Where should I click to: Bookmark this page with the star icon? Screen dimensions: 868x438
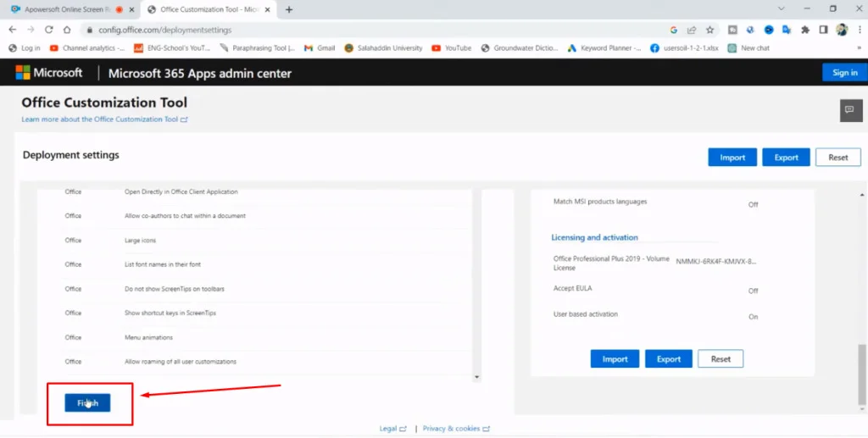pos(709,30)
